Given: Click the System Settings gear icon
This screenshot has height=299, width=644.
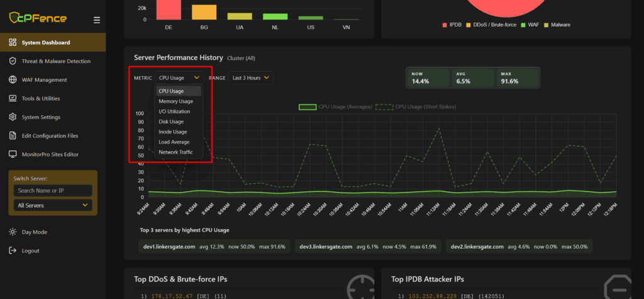Looking at the screenshot, I should 13,117.
